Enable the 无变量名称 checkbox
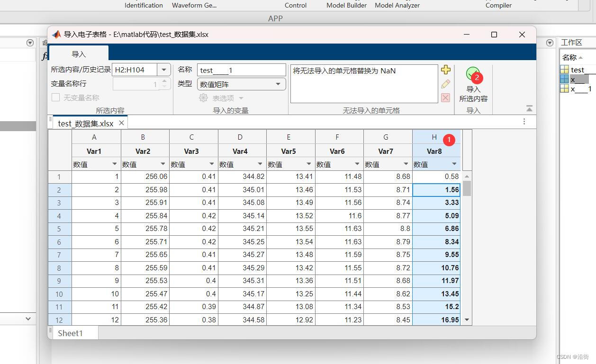Screen dimensions: 596x364 pos(55,98)
